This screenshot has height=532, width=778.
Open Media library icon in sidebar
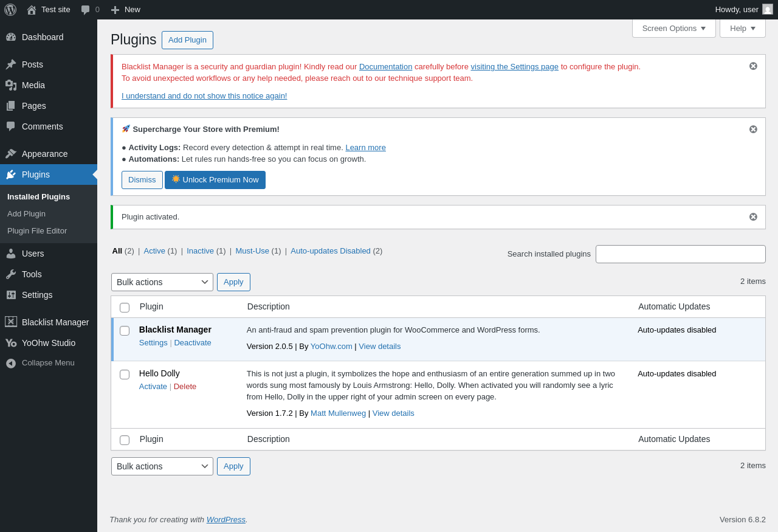pos(11,85)
